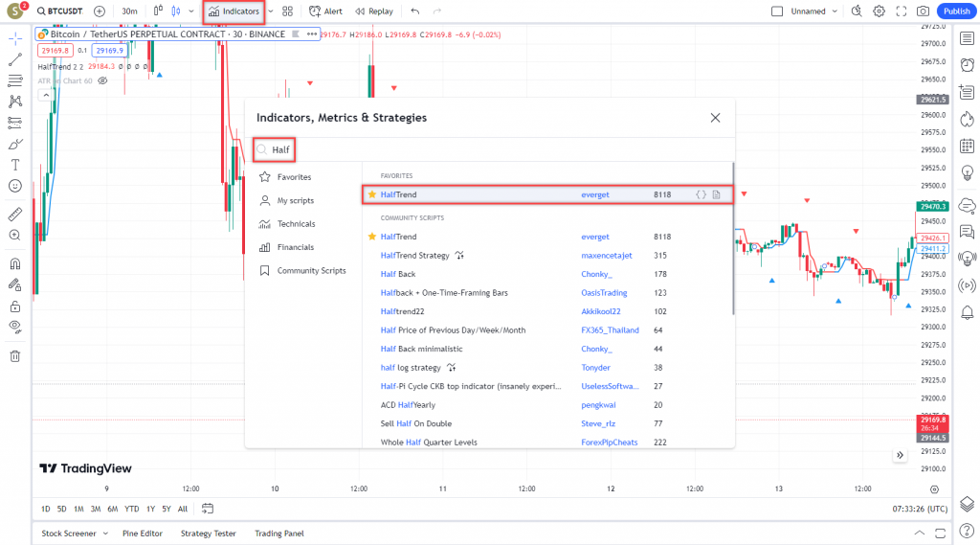Select the brush drawing tool

click(x=15, y=144)
